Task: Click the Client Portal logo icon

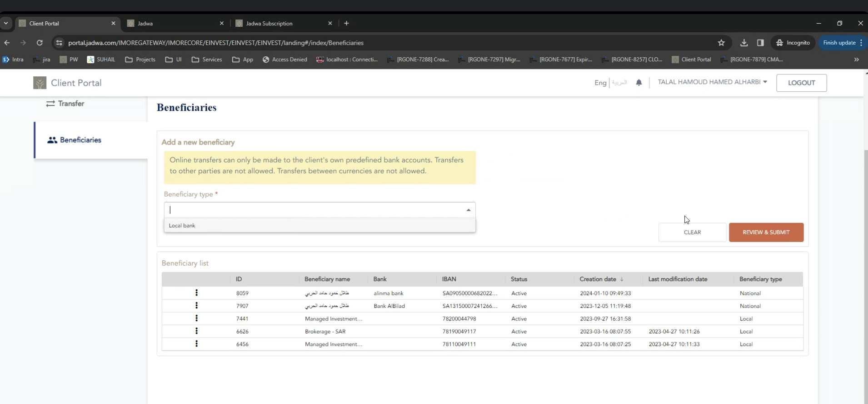Action: coord(40,83)
